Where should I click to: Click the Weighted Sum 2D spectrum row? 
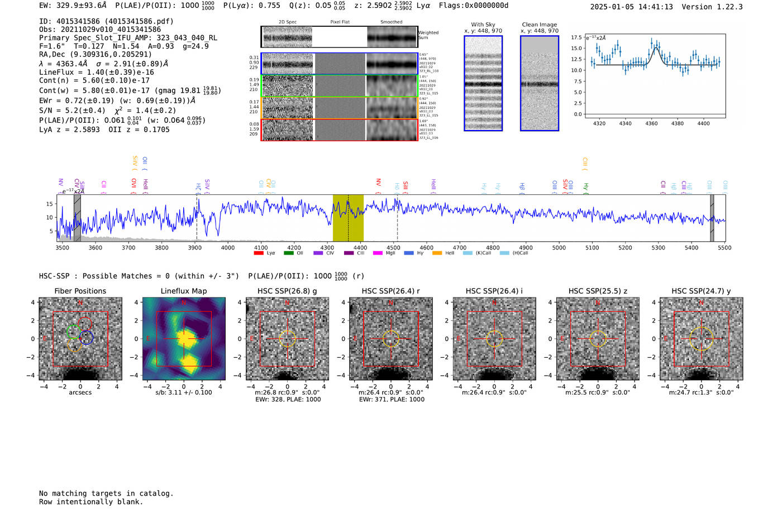pos(339,37)
